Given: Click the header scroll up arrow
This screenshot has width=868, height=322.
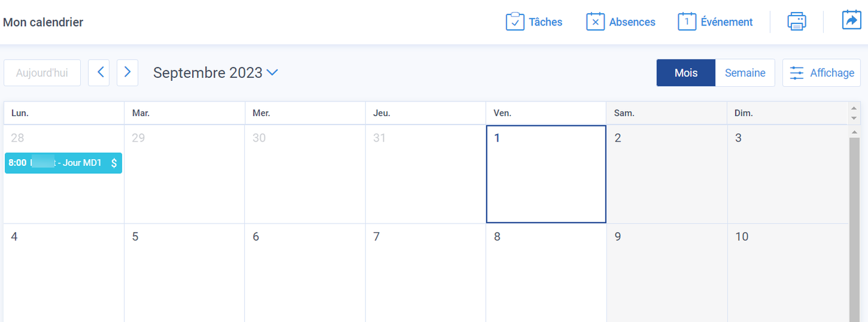Looking at the screenshot, I should click(854, 108).
